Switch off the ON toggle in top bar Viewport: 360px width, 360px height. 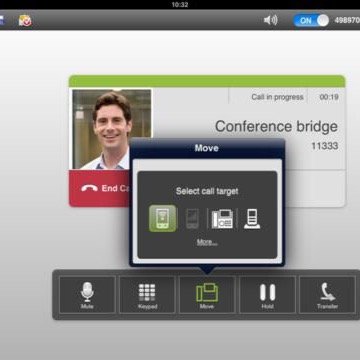(311, 21)
